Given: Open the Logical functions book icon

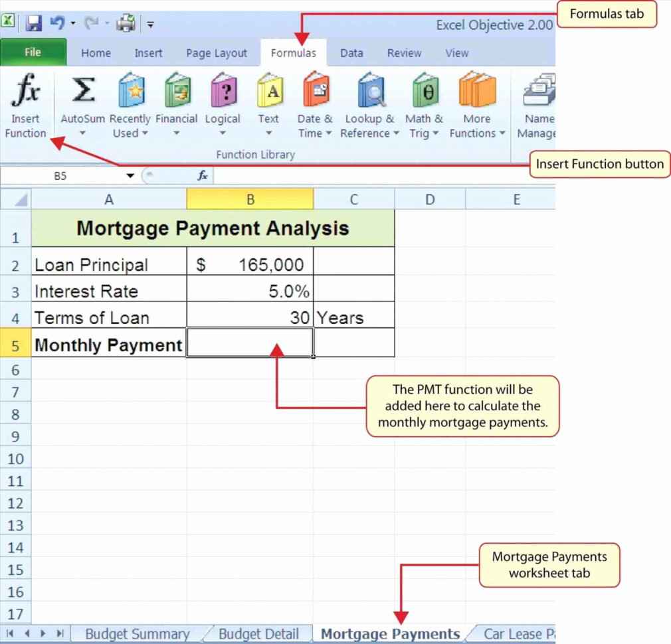Looking at the screenshot, I should coord(223,90).
